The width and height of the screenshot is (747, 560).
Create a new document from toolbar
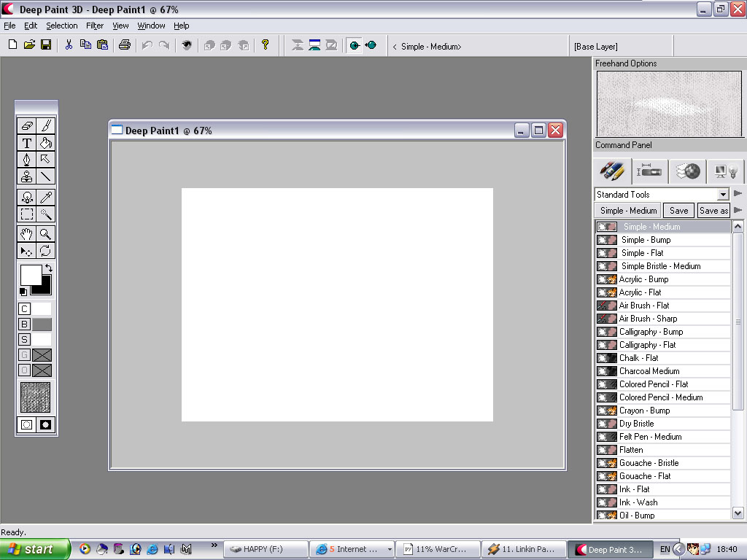tap(13, 44)
